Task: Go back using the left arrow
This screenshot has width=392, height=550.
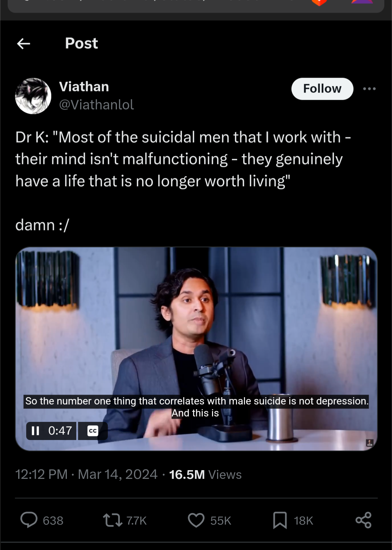Action: coord(24,44)
